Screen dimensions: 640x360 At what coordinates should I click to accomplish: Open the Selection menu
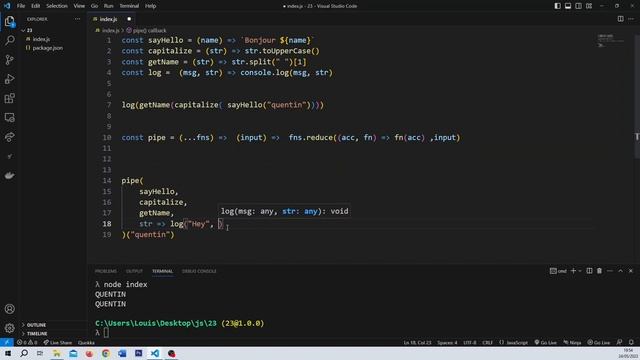[57, 6]
